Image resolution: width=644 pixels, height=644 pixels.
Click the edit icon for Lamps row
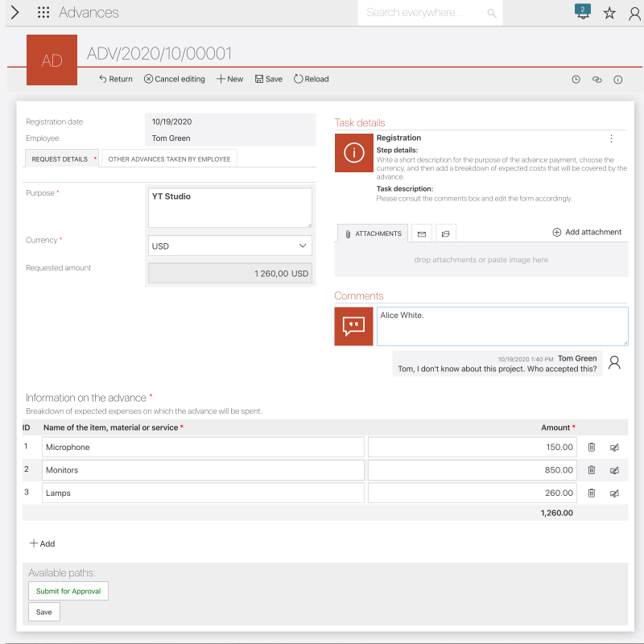click(x=615, y=493)
